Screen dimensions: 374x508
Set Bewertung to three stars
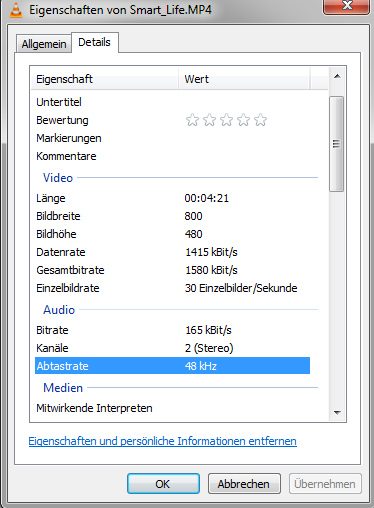[226, 120]
